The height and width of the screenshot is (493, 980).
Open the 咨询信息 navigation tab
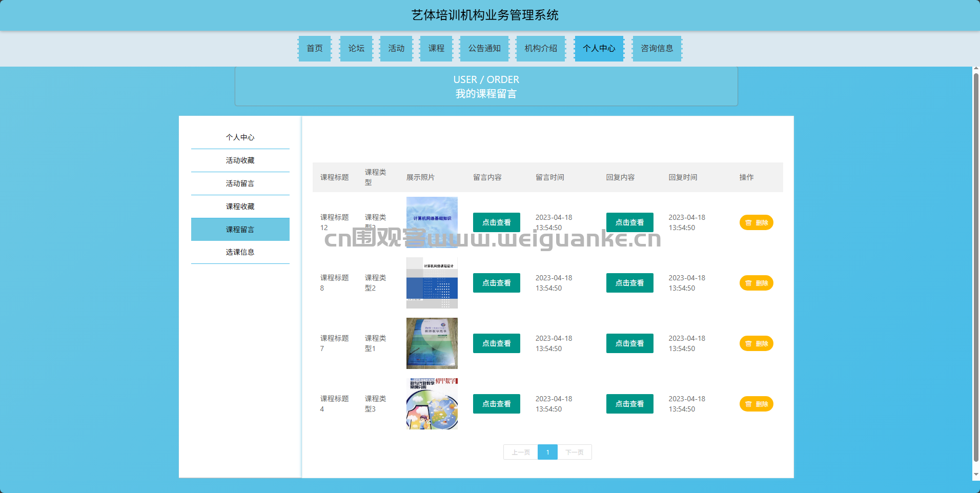tap(657, 48)
